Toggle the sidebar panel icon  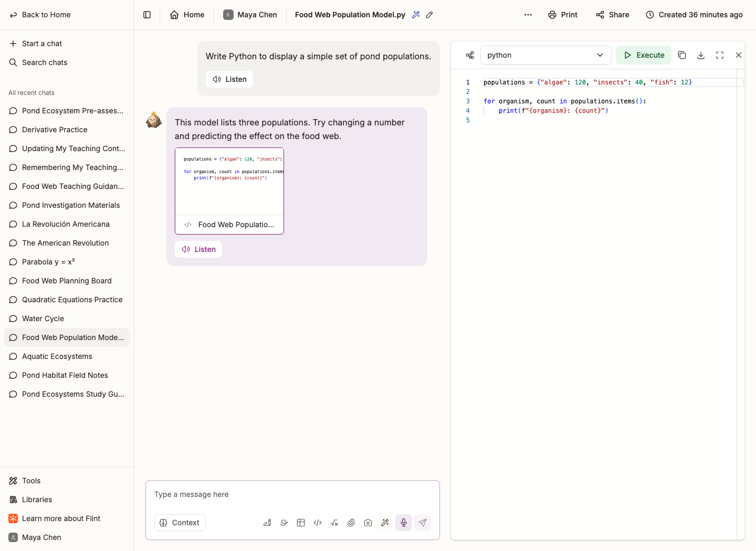(x=147, y=15)
